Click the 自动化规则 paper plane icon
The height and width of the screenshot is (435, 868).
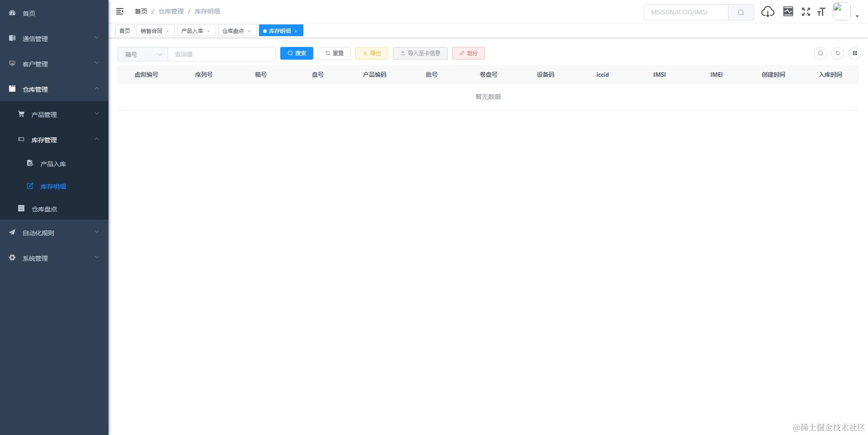tap(12, 232)
